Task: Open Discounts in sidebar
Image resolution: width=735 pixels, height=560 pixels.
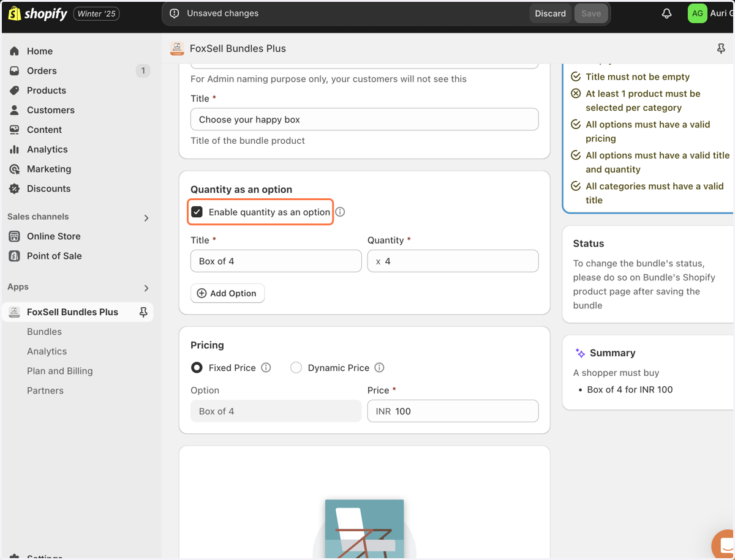Action: (49, 189)
